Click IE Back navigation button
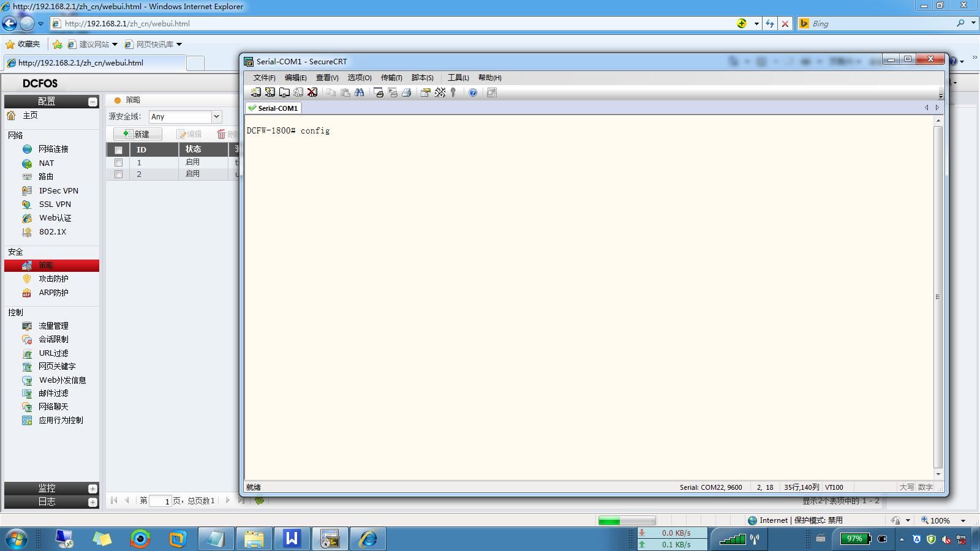 10,23
